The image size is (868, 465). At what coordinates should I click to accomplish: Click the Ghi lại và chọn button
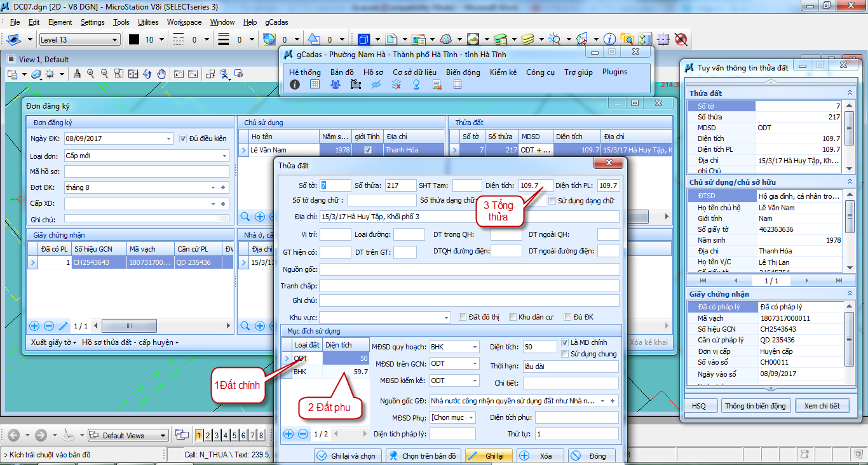[348, 456]
